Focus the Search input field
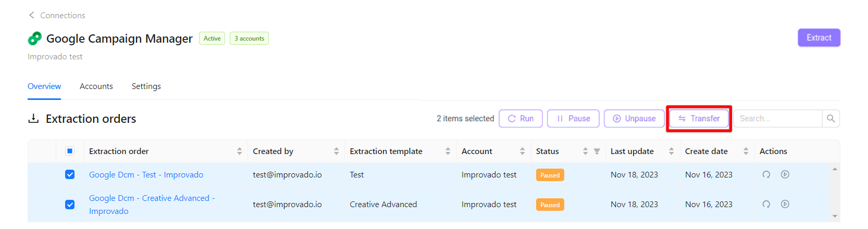Screen dimensions: 868x229 (778, 119)
